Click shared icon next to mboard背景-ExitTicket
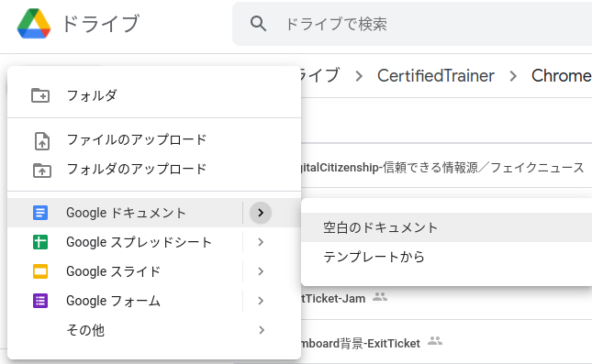This screenshot has height=364, width=592. 435,341
